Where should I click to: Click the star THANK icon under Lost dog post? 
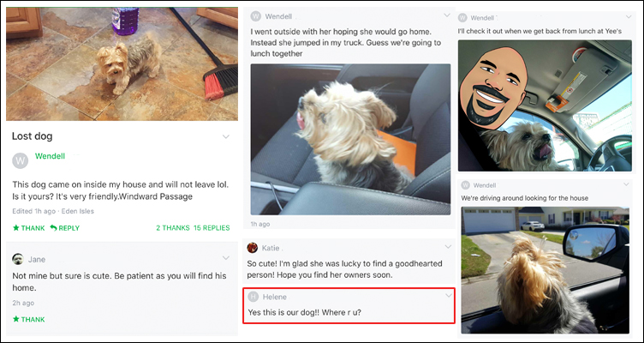[x=16, y=228]
